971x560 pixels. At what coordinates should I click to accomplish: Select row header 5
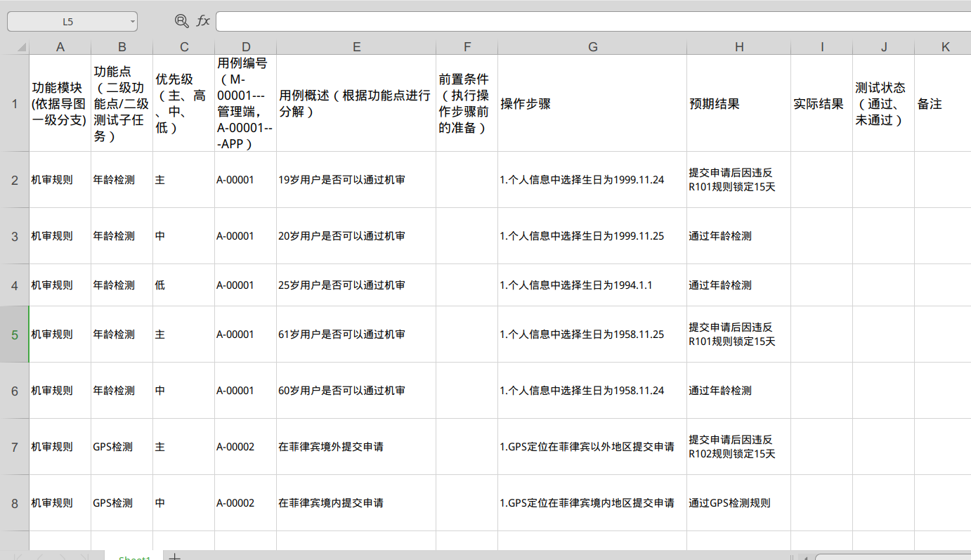[15, 334]
